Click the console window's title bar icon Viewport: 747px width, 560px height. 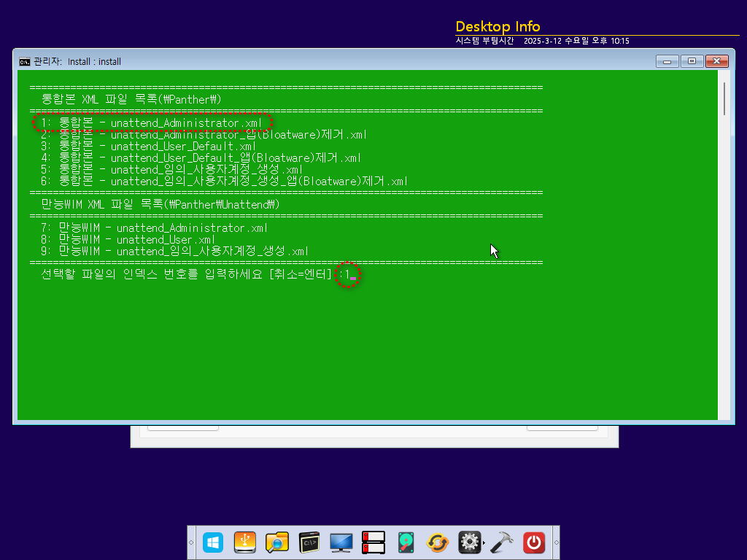(x=24, y=61)
